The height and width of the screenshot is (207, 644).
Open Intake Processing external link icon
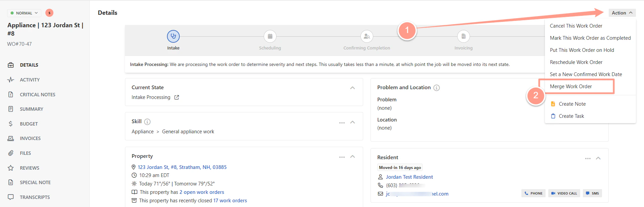tap(177, 97)
